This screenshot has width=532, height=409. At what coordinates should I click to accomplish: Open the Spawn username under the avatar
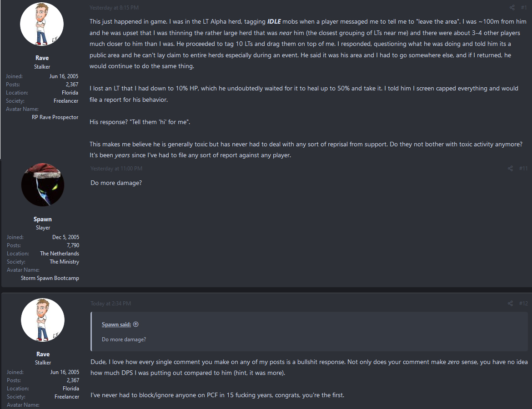point(42,219)
